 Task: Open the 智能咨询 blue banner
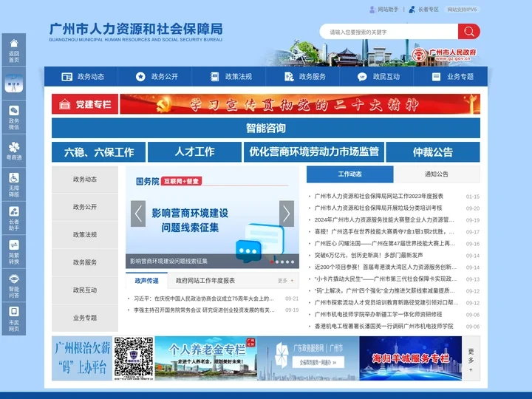(266, 128)
